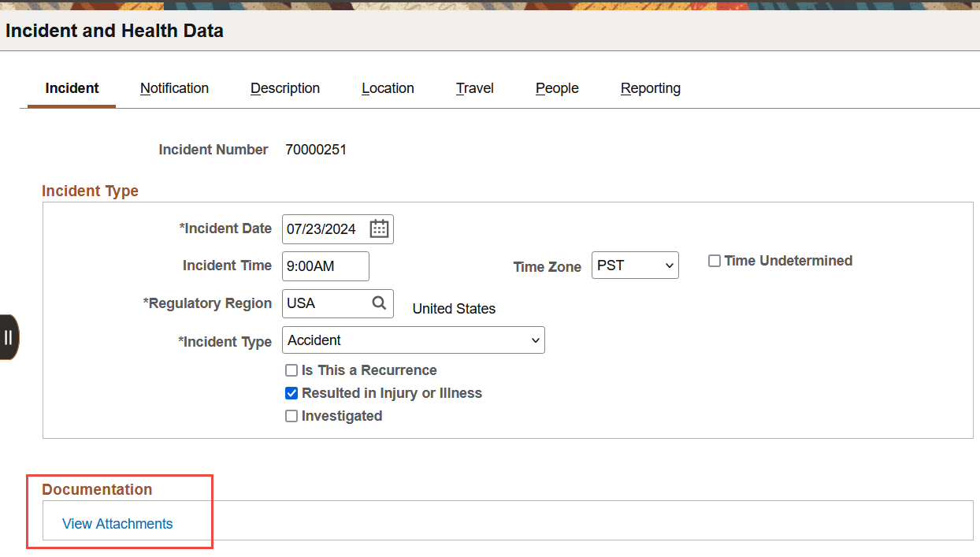Enable the Time Undetermined checkbox

point(715,261)
